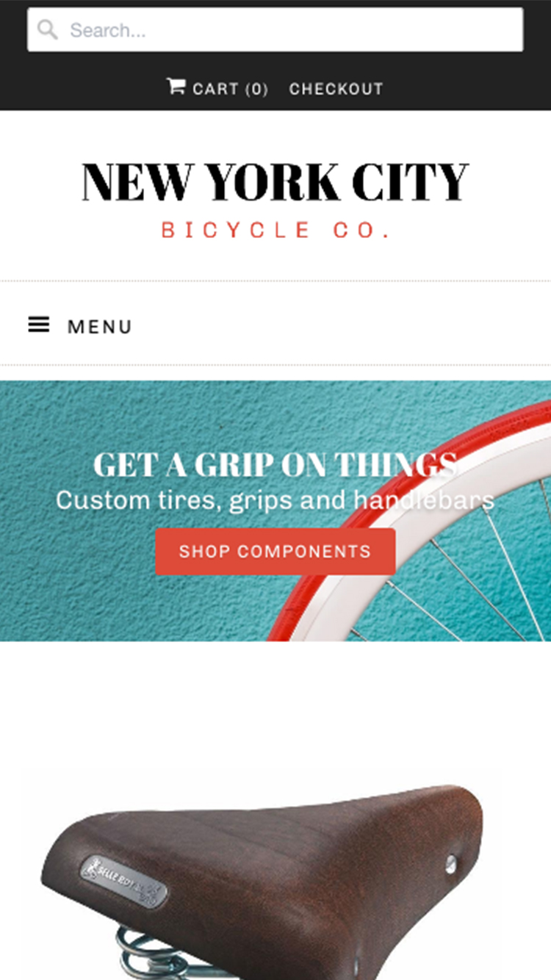Click the magnifying glass search icon

pyautogui.click(x=48, y=30)
